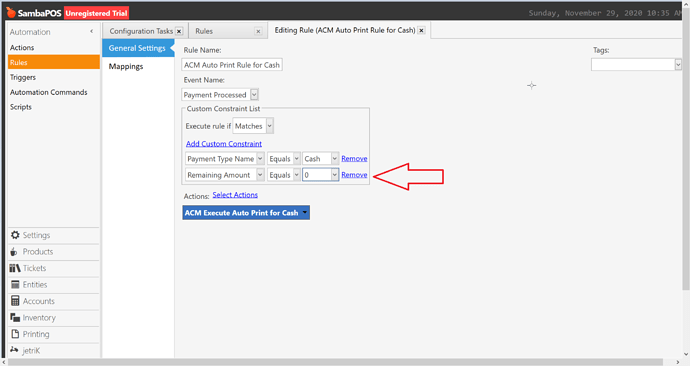This screenshot has width=690, height=366.
Task: Open jetriK icon in sidebar
Action: tap(14, 351)
